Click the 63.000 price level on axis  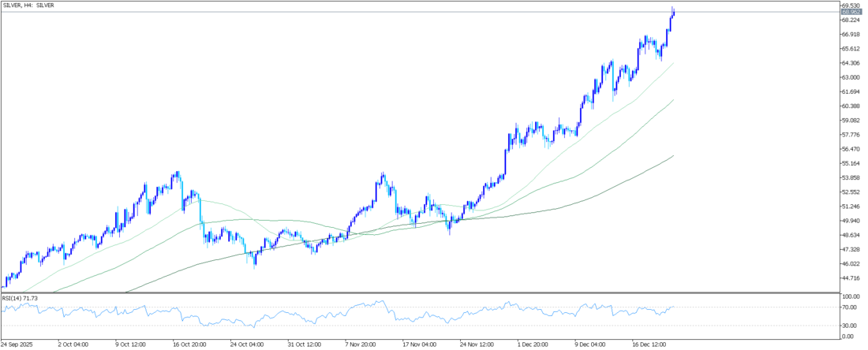850,77
